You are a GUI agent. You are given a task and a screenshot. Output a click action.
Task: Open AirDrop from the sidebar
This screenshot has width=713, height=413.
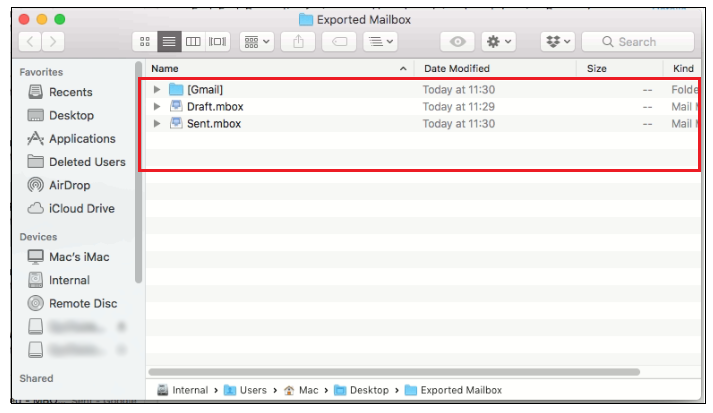click(x=68, y=185)
